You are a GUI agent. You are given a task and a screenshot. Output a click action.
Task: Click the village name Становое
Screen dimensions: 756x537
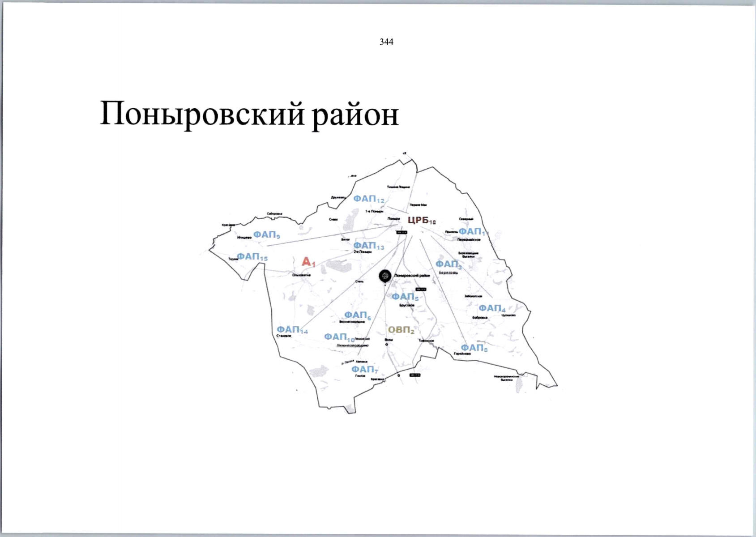point(284,336)
